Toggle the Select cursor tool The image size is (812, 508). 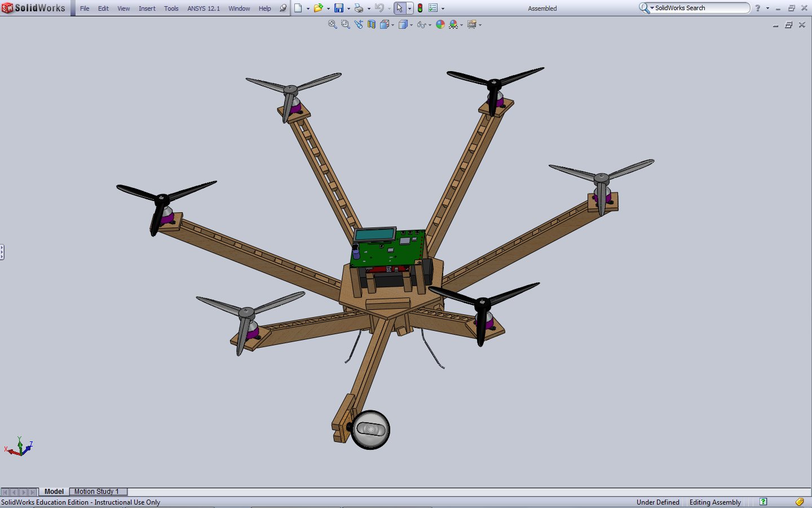399,8
